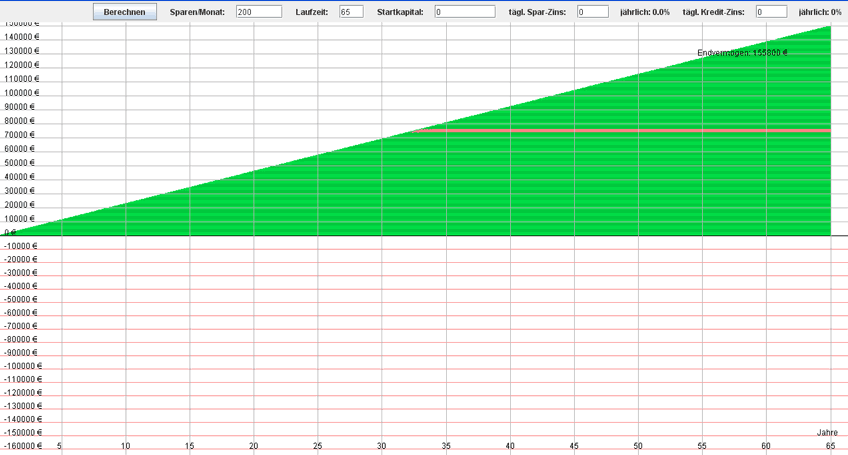848x455 pixels.
Task: Focus the Sparen/Monat input field
Action: pyautogui.click(x=258, y=12)
